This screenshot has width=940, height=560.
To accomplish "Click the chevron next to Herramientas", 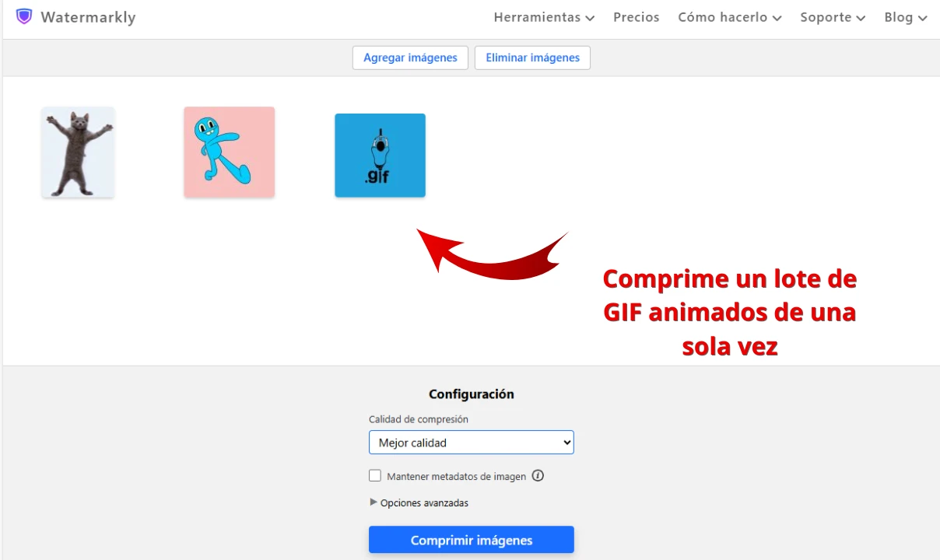I will tap(590, 18).
